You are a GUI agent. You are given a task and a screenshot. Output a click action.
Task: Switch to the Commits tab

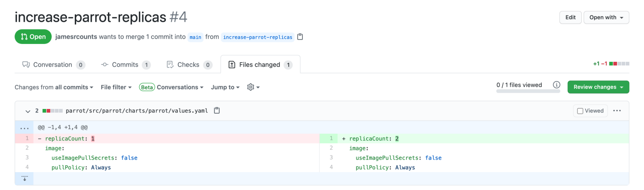pyautogui.click(x=125, y=65)
